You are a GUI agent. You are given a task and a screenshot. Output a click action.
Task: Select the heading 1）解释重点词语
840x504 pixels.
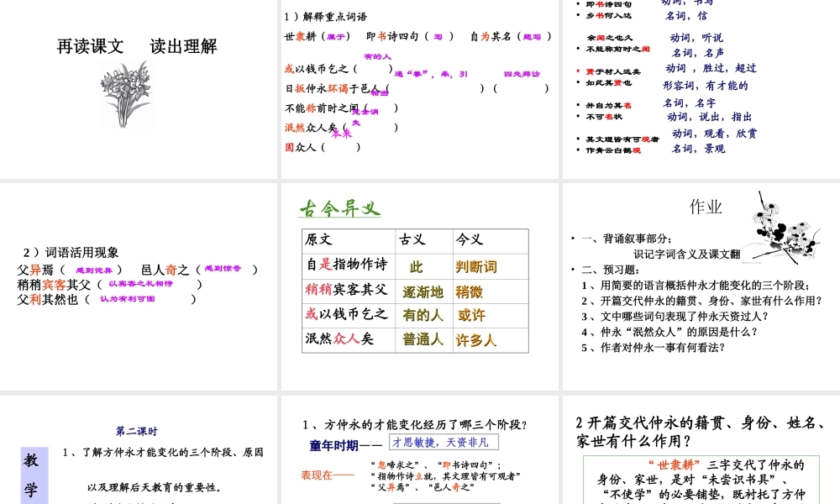tap(326, 17)
